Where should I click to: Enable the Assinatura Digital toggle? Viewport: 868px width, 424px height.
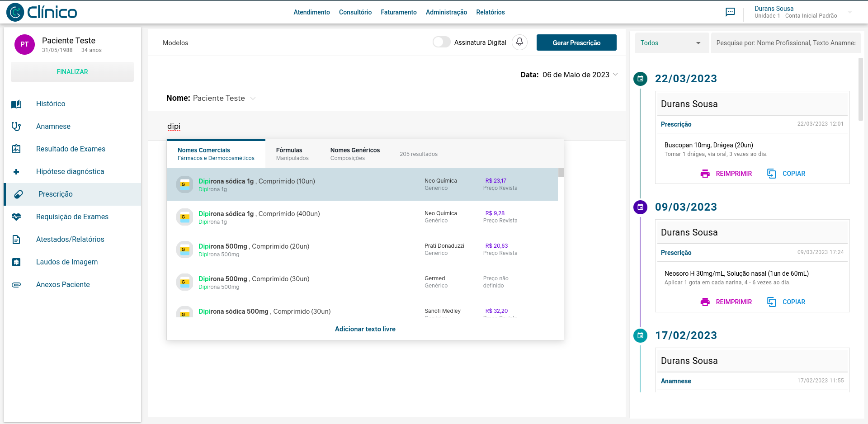pos(441,42)
